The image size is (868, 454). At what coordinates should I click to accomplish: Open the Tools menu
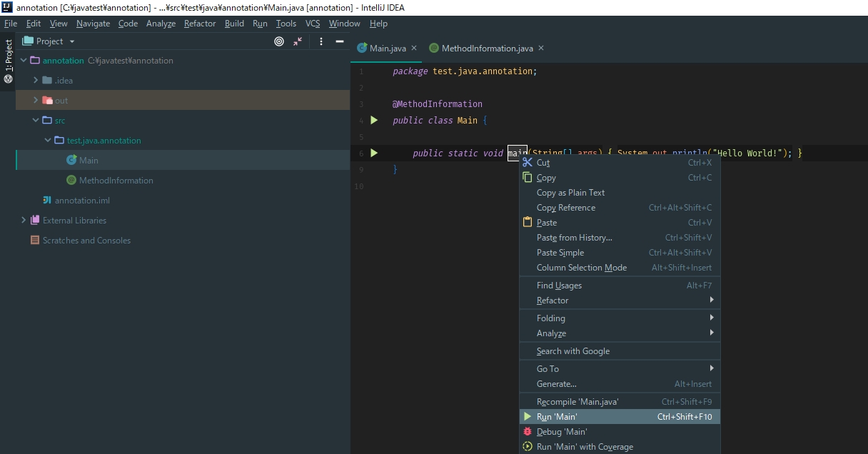(286, 24)
